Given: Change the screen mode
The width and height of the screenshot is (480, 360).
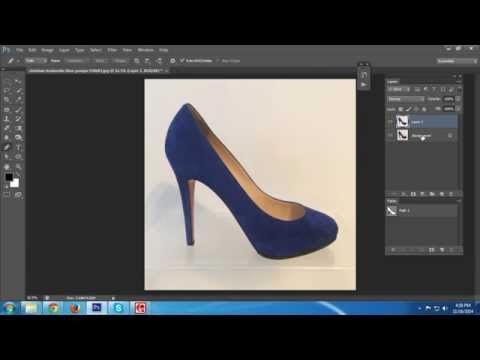Looking at the screenshot, I should [x=18, y=195].
